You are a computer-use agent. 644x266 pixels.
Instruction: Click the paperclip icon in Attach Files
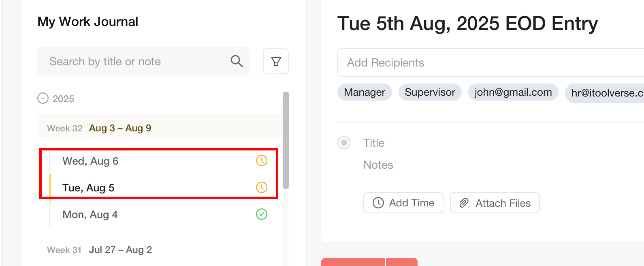pyautogui.click(x=464, y=203)
